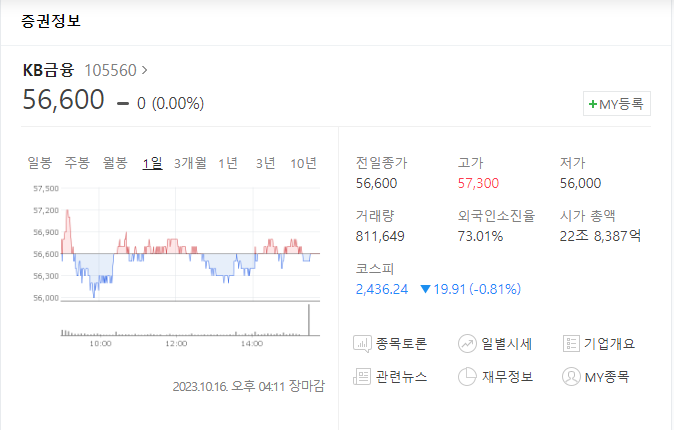Click the 외국인소진율 value 73.01%

click(x=480, y=236)
